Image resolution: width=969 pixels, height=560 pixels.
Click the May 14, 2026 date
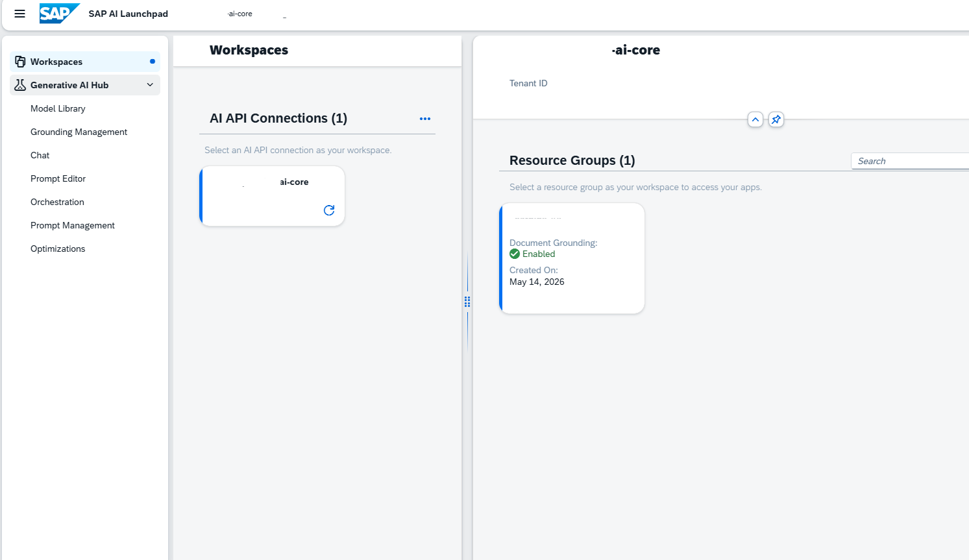click(537, 282)
